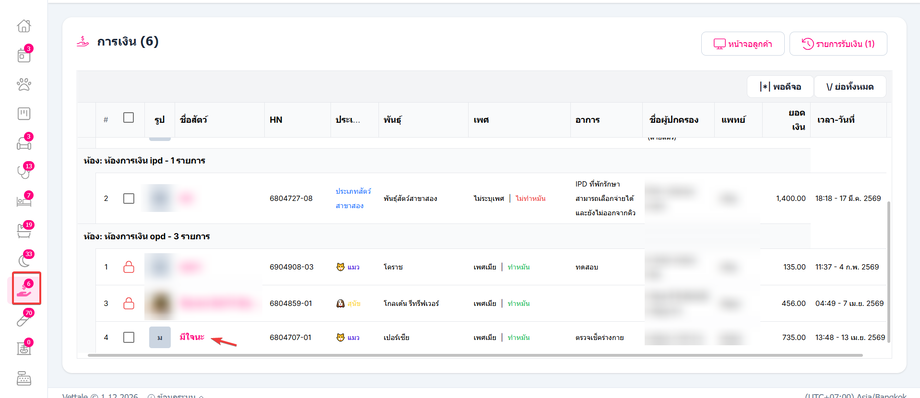Click HN value 6804727-08
This screenshot has width=920, height=398.
pyautogui.click(x=290, y=198)
